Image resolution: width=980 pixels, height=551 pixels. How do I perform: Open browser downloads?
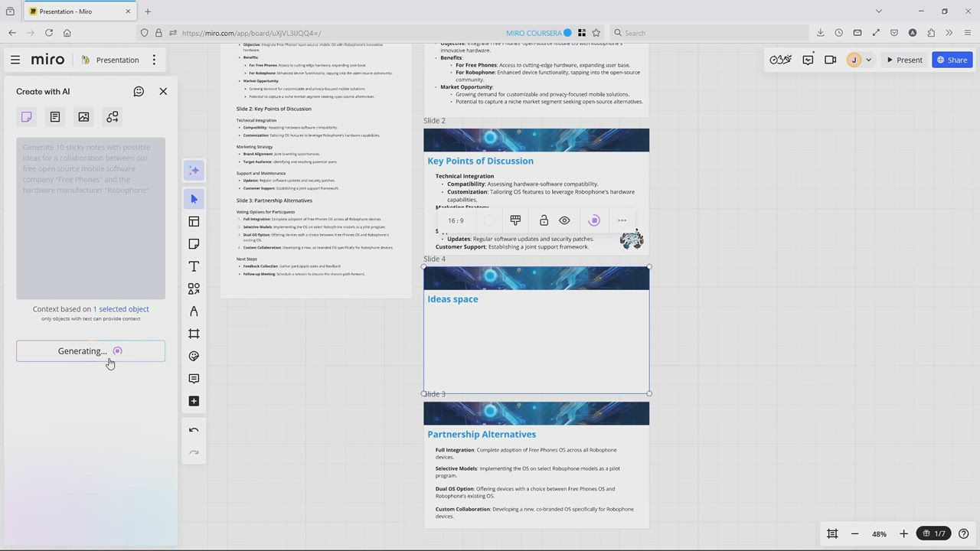(821, 33)
